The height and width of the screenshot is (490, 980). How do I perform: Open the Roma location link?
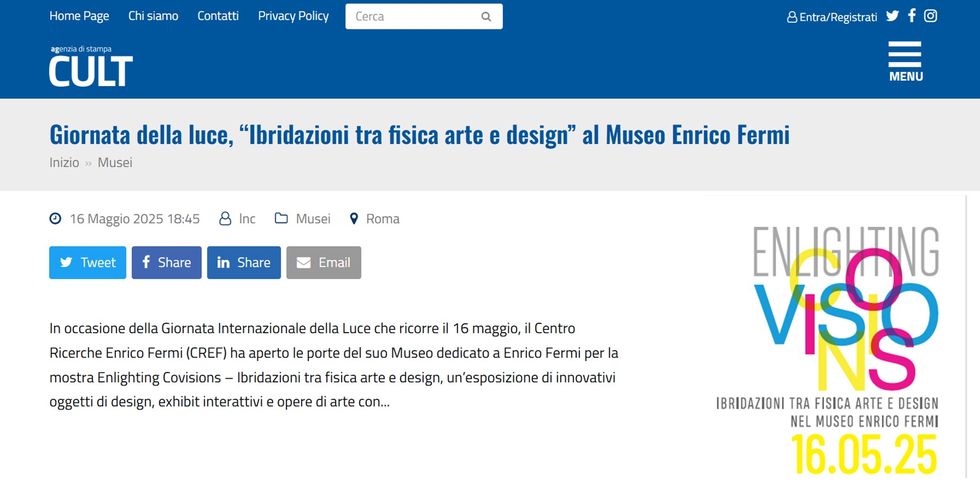coord(382,219)
